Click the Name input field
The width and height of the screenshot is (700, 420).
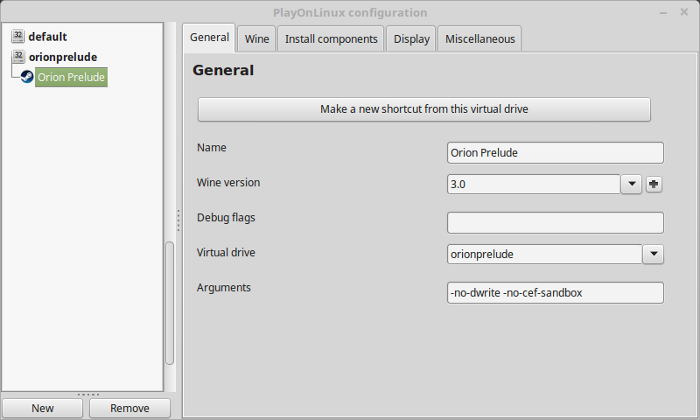(555, 153)
